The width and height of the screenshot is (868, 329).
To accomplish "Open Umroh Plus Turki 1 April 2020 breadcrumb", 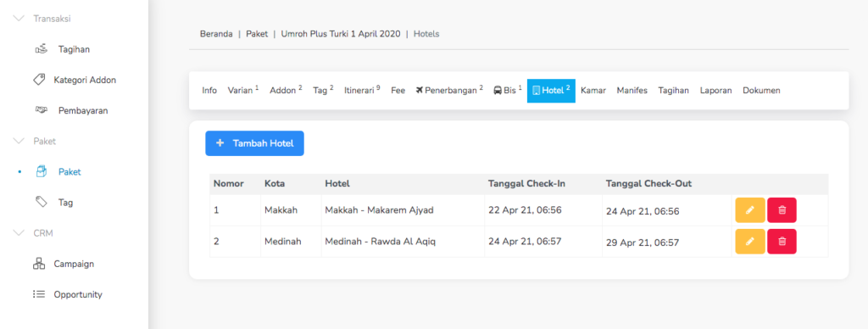I will [x=341, y=34].
